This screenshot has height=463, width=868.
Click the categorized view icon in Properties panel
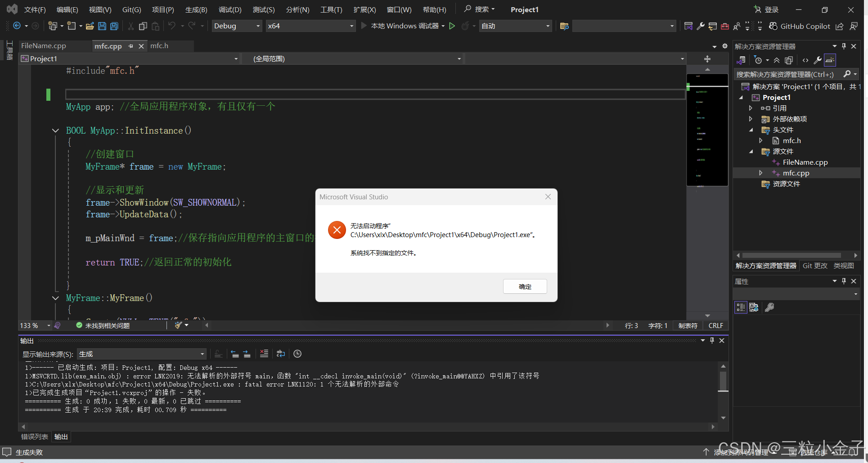pos(741,307)
